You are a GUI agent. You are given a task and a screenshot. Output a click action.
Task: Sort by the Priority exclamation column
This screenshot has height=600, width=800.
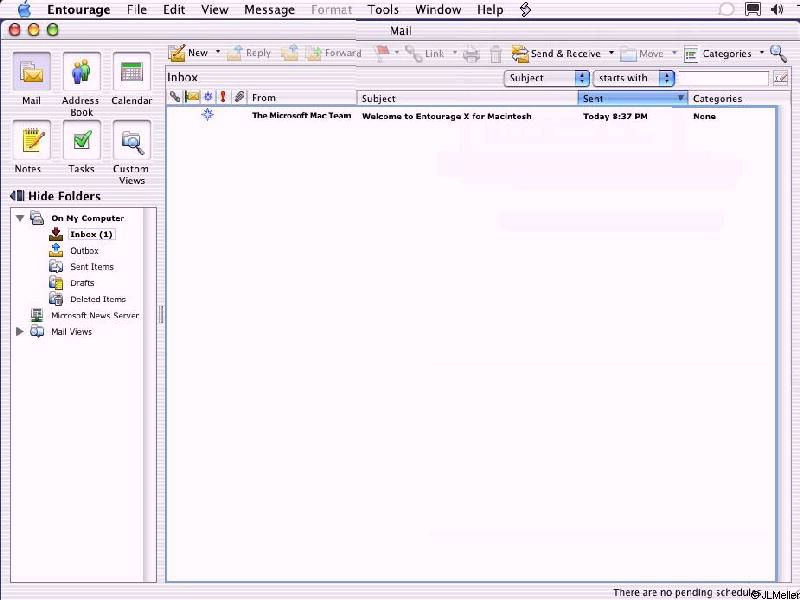[x=223, y=97]
